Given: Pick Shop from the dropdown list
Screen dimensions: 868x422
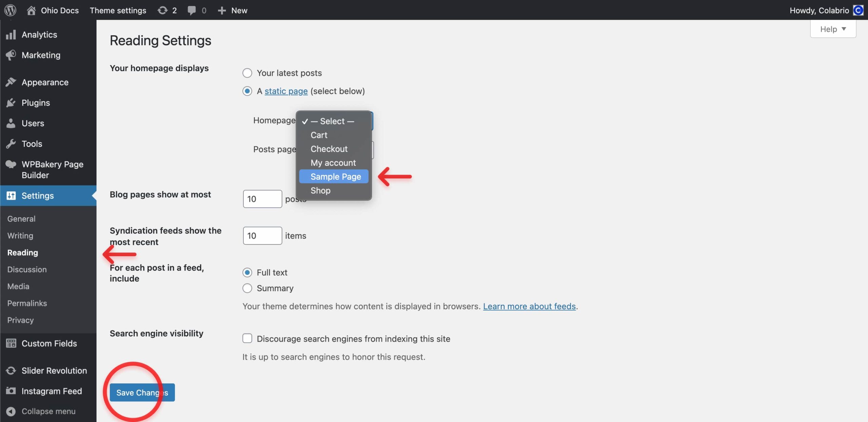Looking at the screenshot, I should pyautogui.click(x=320, y=190).
